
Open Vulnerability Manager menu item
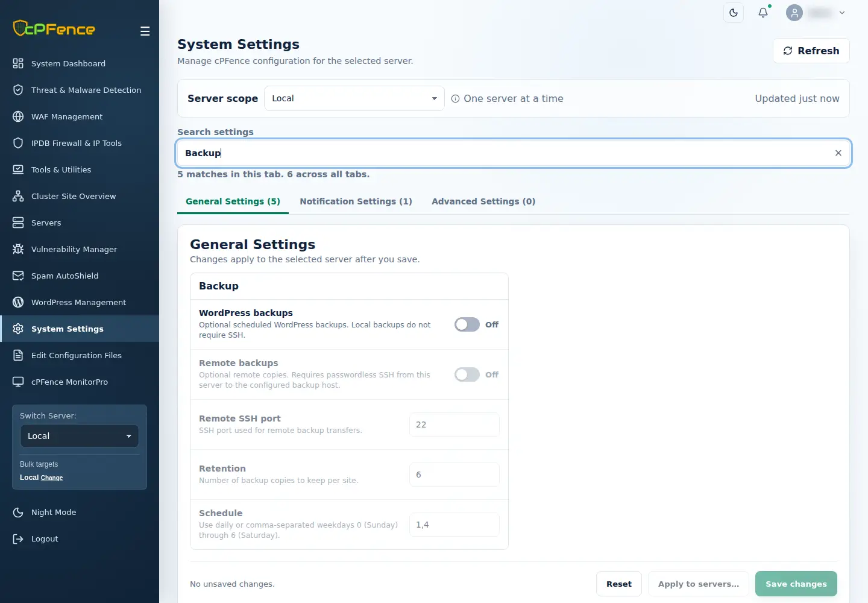point(80,249)
